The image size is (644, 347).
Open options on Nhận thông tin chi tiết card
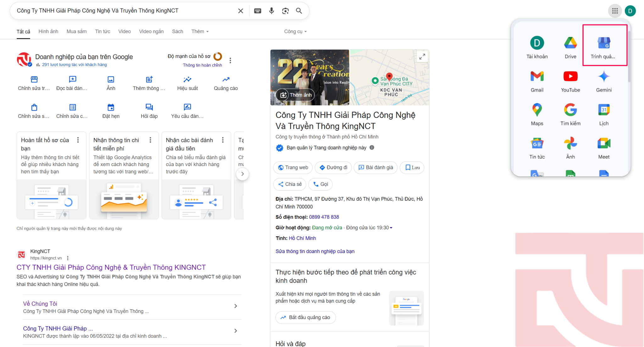[x=150, y=140]
